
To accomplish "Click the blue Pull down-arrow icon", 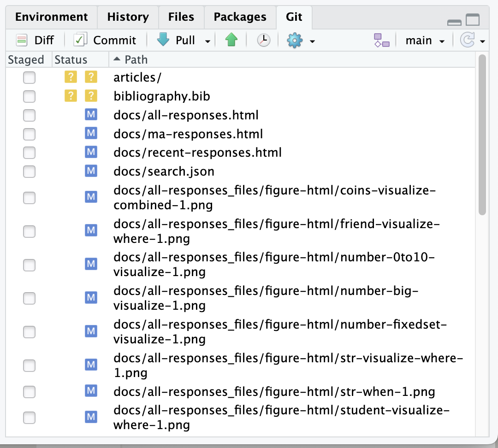I will point(163,41).
